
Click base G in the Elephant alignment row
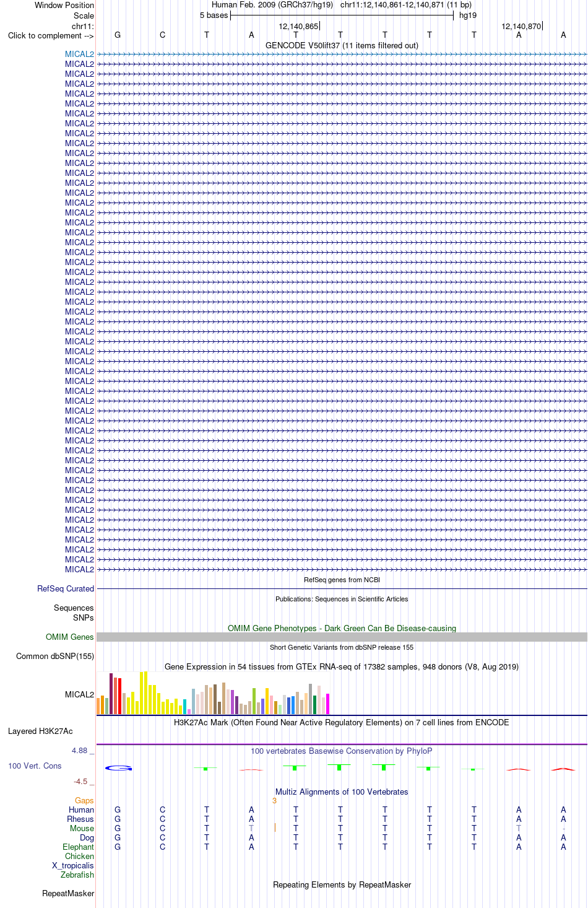click(x=118, y=847)
